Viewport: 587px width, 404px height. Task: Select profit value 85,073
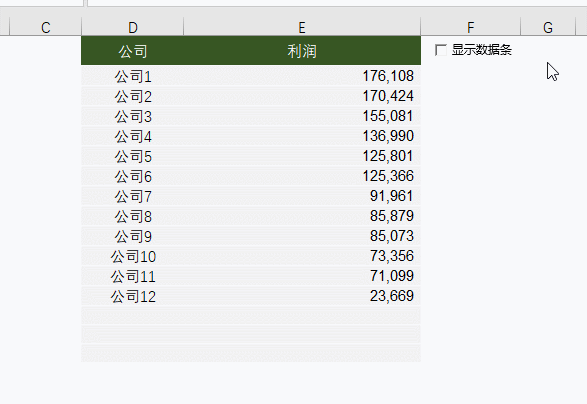pos(302,236)
